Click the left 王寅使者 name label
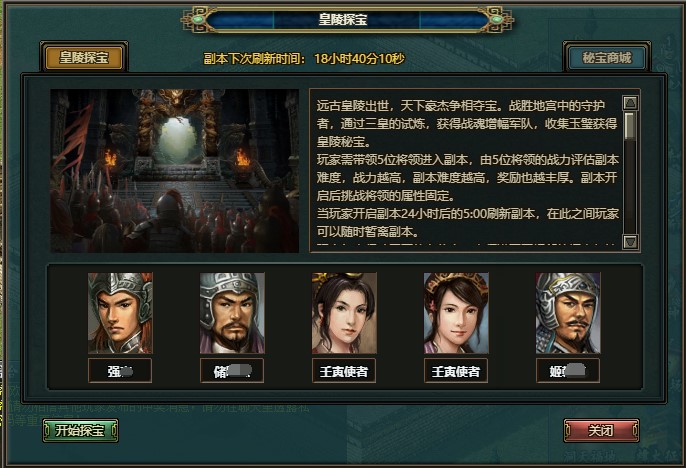 point(344,371)
